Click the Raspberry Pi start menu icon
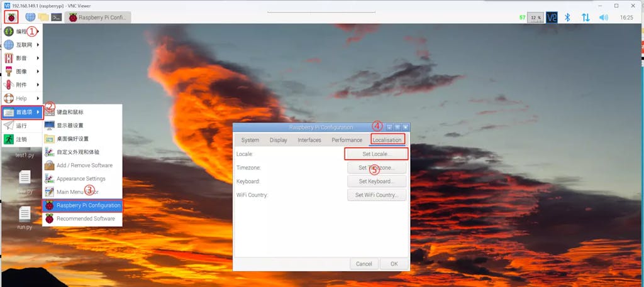Viewport: 644px width, 287px height. click(x=11, y=17)
